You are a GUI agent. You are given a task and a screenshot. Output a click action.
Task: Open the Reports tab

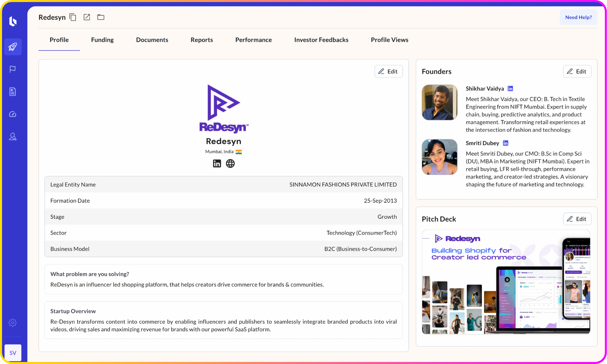pyautogui.click(x=202, y=40)
